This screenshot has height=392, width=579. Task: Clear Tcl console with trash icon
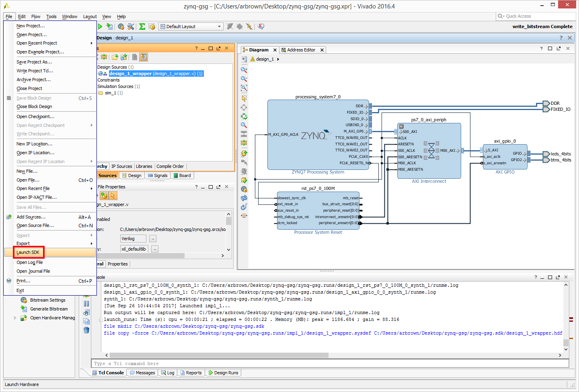[x=86, y=330]
